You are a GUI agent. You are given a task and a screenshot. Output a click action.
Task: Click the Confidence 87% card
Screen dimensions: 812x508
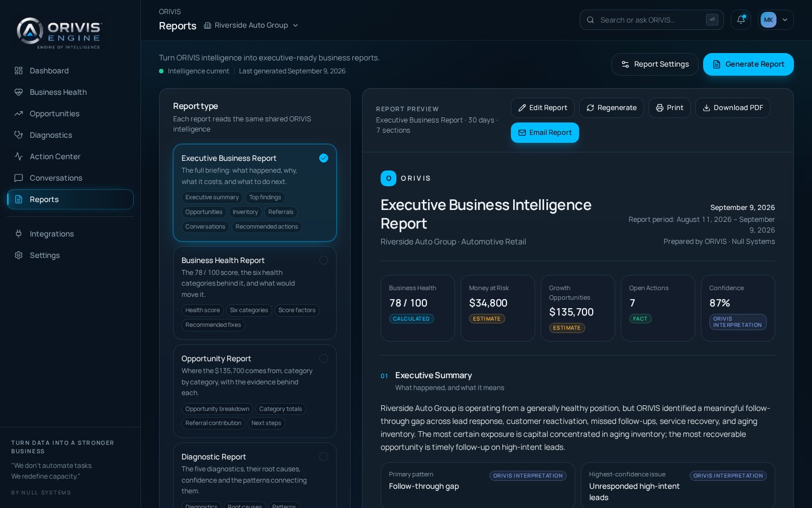[738, 308]
